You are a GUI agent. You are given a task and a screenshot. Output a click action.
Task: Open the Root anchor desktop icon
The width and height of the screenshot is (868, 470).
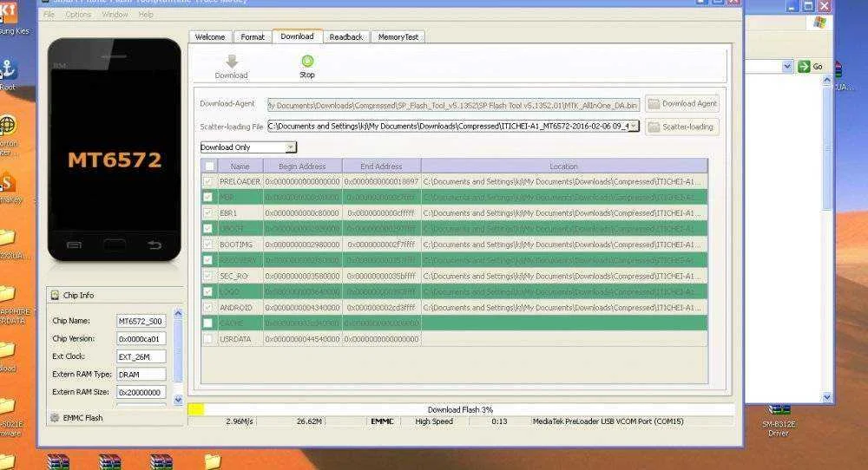9,70
